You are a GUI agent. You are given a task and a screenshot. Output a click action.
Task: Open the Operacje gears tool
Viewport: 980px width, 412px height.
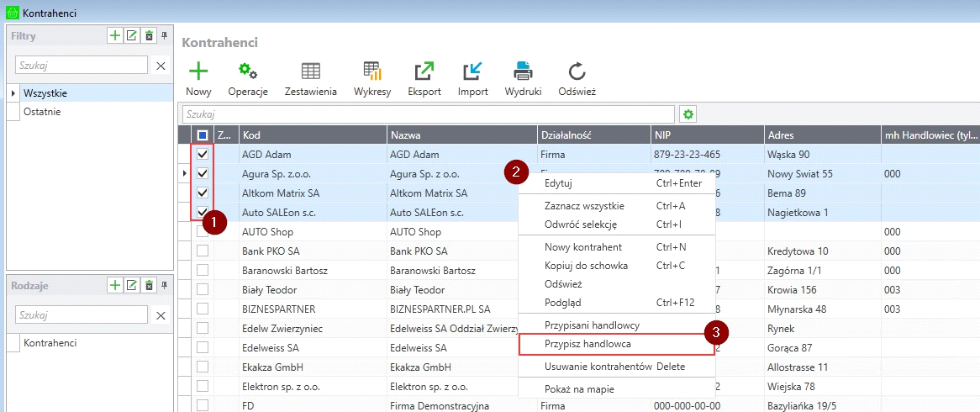click(x=248, y=71)
